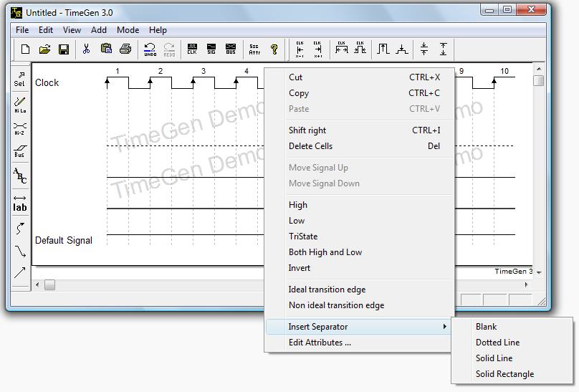The image size is (579, 392).
Task: Open the Mode menu
Action: (x=128, y=30)
